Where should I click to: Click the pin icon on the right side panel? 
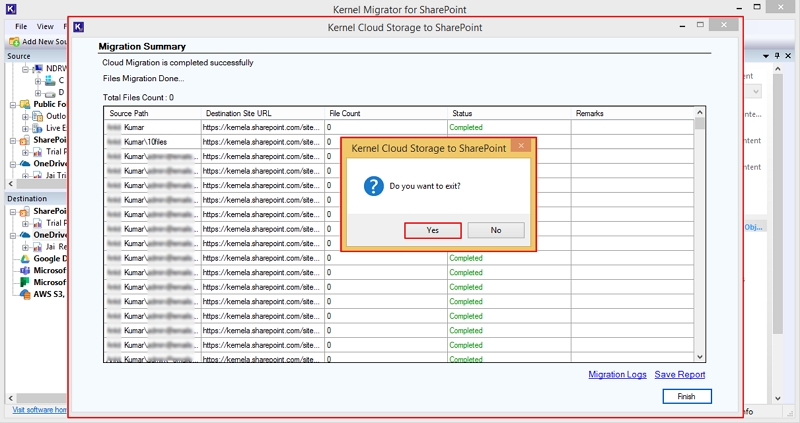(778, 56)
